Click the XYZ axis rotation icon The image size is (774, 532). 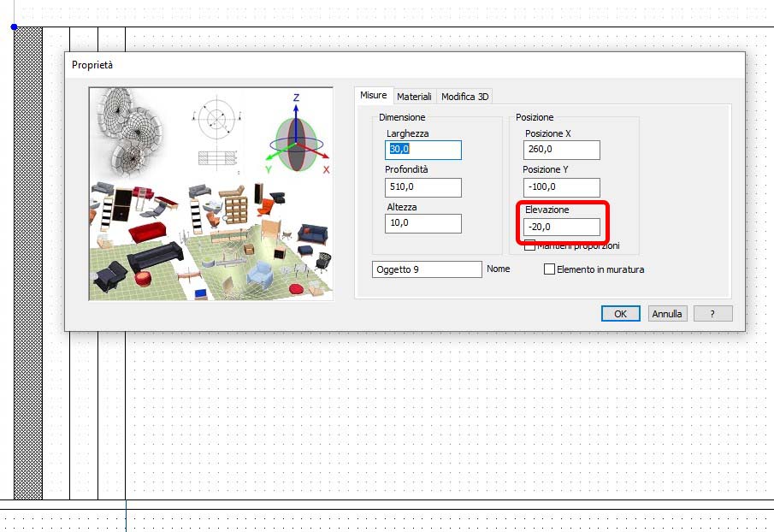(x=297, y=134)
